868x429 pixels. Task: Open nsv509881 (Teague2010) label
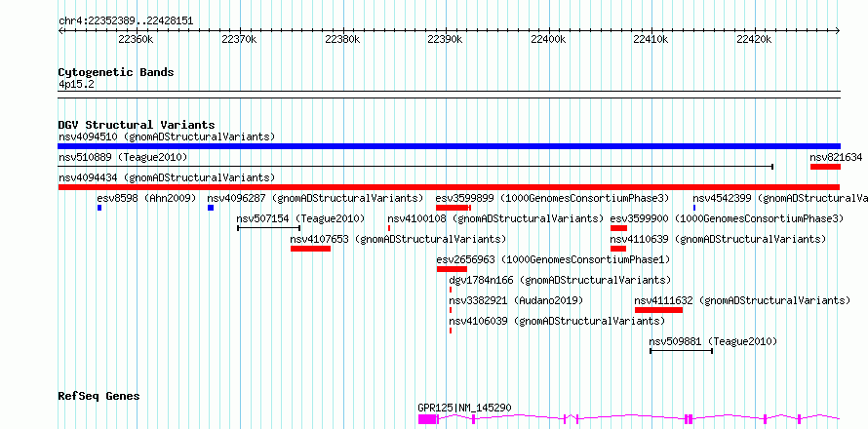713,341
